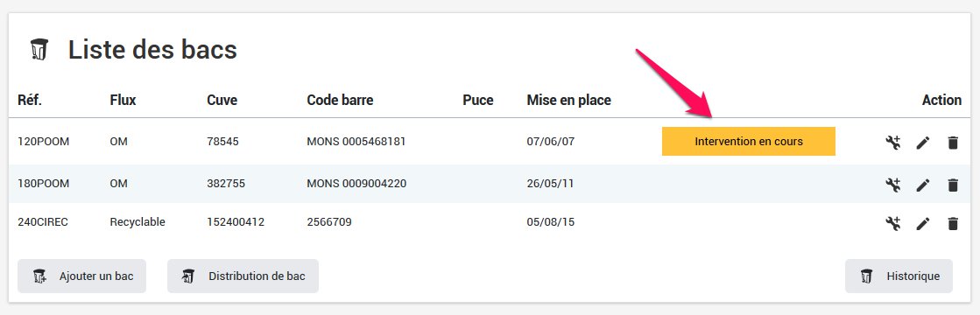The height and width of the screenshot is (315, 980).
Task: Click pencil icon on 180POOM row
Action: point(923,185)
